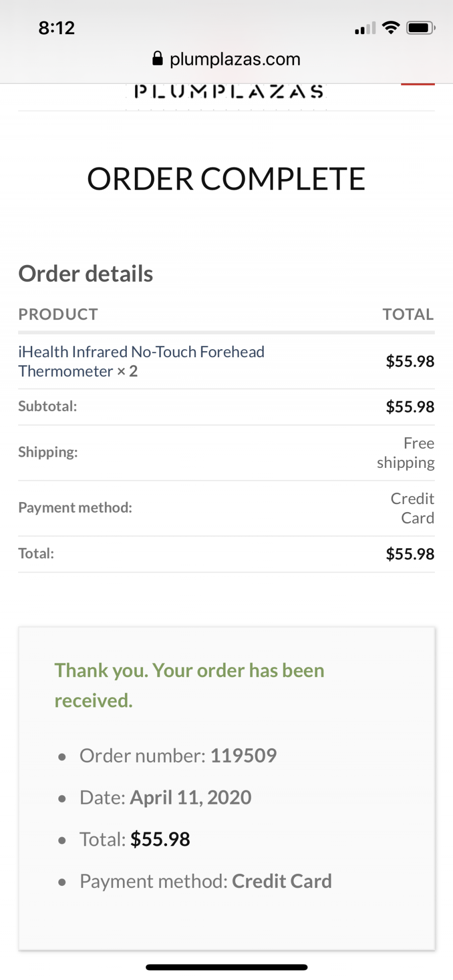This screenshot has height=980, width=453.
Task: Tap the 8:12 clock in status bar
Action: pyautogui.click(x=57, y=28)
